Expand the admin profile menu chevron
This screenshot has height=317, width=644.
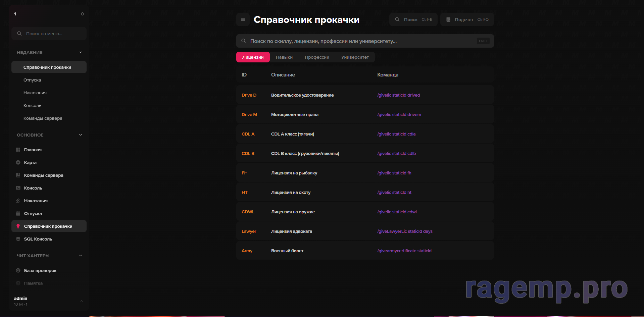click(82, 301)
